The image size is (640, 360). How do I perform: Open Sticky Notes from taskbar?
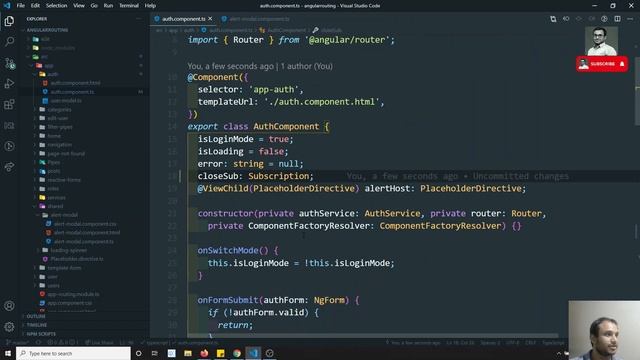[x=220, y=353]
